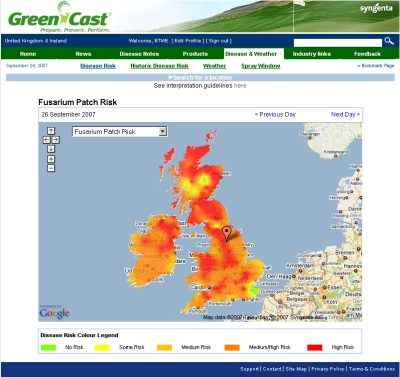Pan the map down with arrow button

pyautogui.click(x=51, y=149)
